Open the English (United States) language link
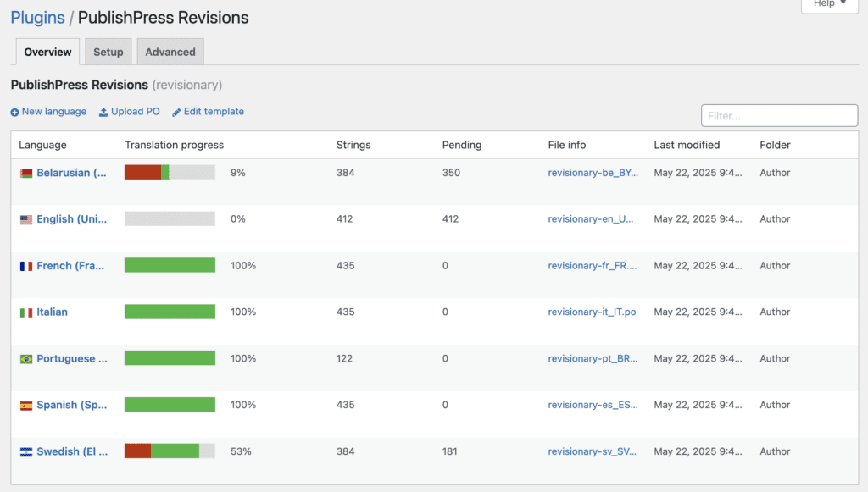 tap(72, 219)
